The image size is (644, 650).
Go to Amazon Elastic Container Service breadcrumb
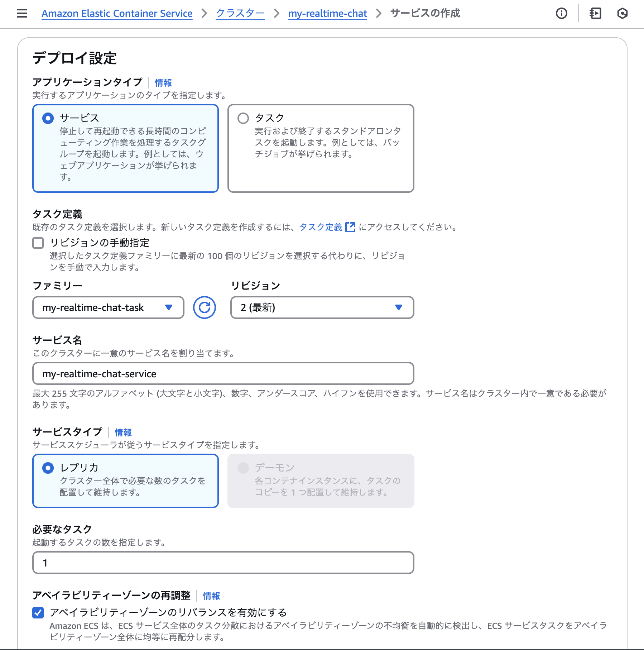117,14
